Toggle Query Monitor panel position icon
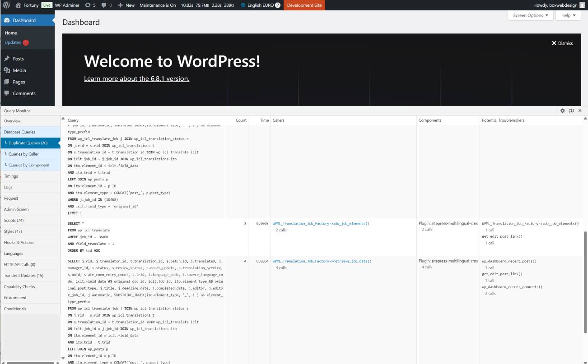Image resolution: width=588 pixels, height=364 pixels. tap(571, 111)
